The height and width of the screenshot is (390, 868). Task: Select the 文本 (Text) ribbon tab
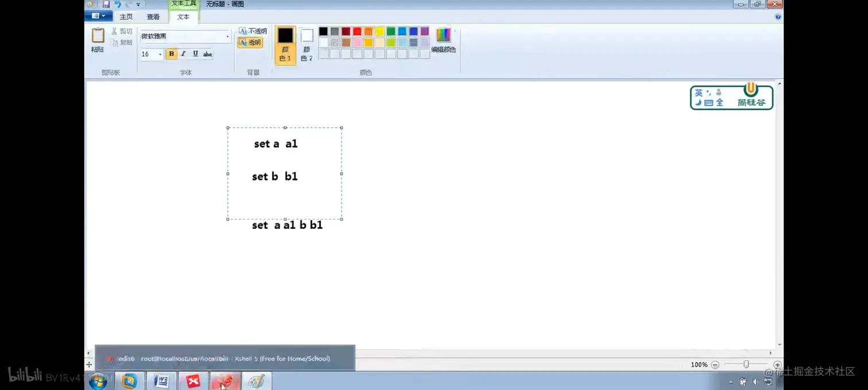pyautogui.click(x=183, y=17)
